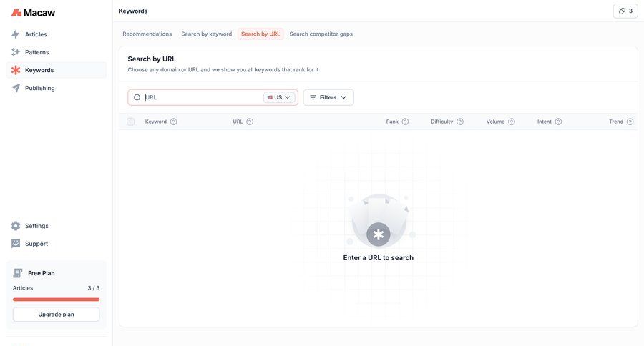The image size is (644, 346).
Task: Open Patterns via sparkle icon
Action: [16, 52]
